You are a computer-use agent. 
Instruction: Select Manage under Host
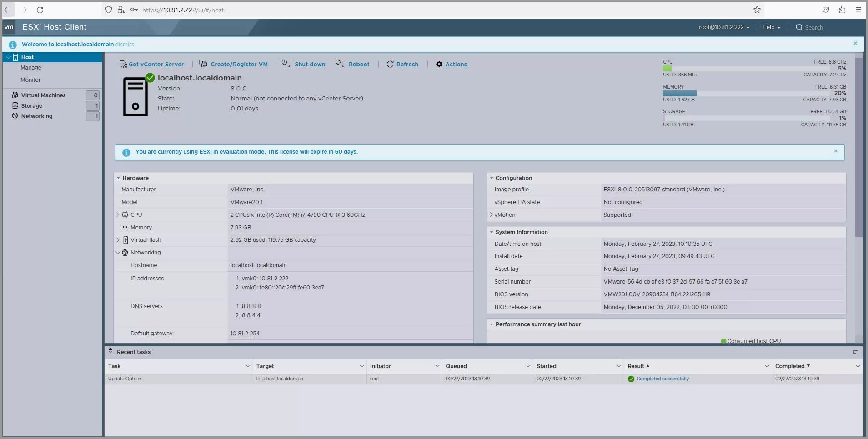pos(31,68)
